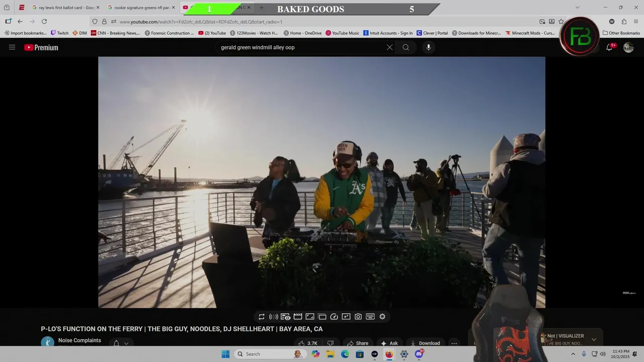Viewport: 644px width, 362px height.
Task: Open File Explorer from the taskbar
Action: (331, 354)
